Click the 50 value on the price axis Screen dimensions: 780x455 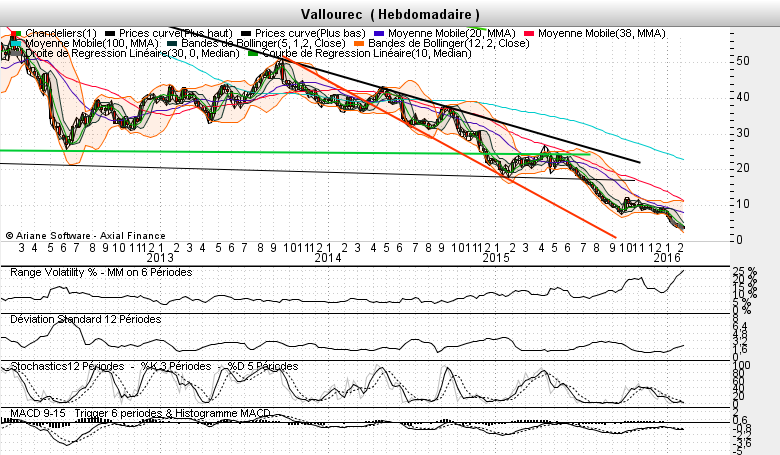(x=743, y=61)
